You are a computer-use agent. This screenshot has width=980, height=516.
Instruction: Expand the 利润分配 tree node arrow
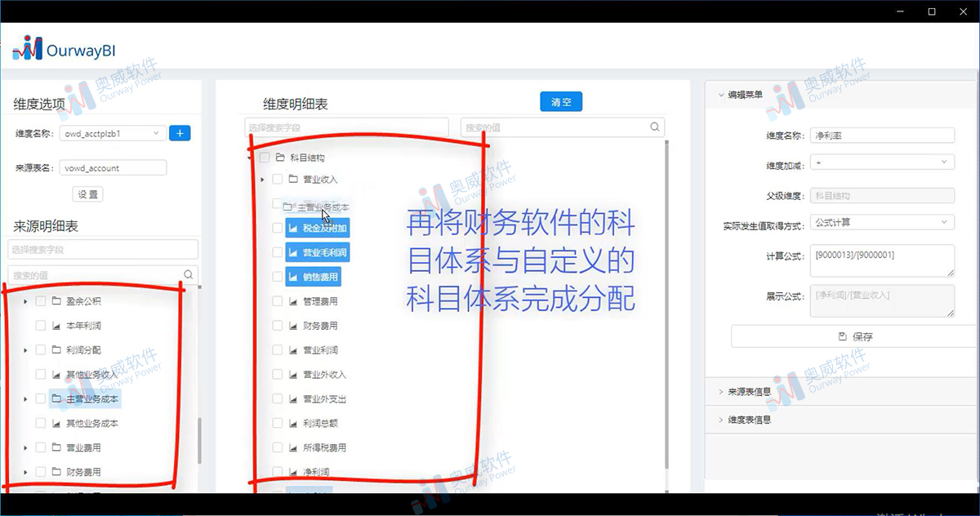tap(25, 350)
